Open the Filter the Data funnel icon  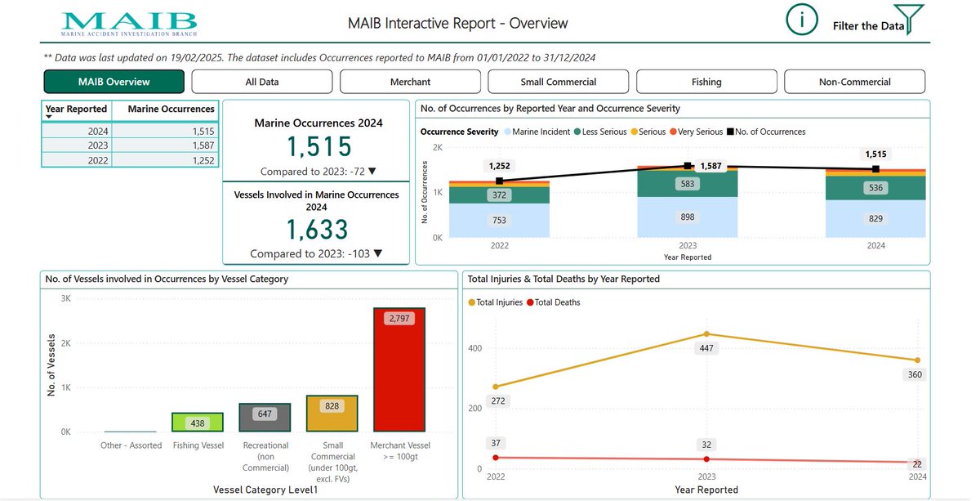pos(909,19)
